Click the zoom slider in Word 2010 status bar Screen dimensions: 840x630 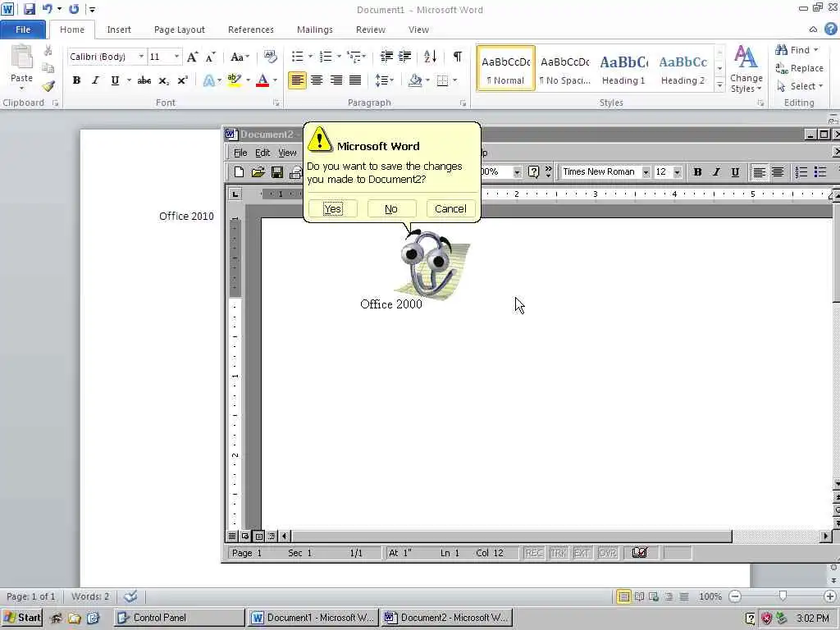click(x=783, y=596)
